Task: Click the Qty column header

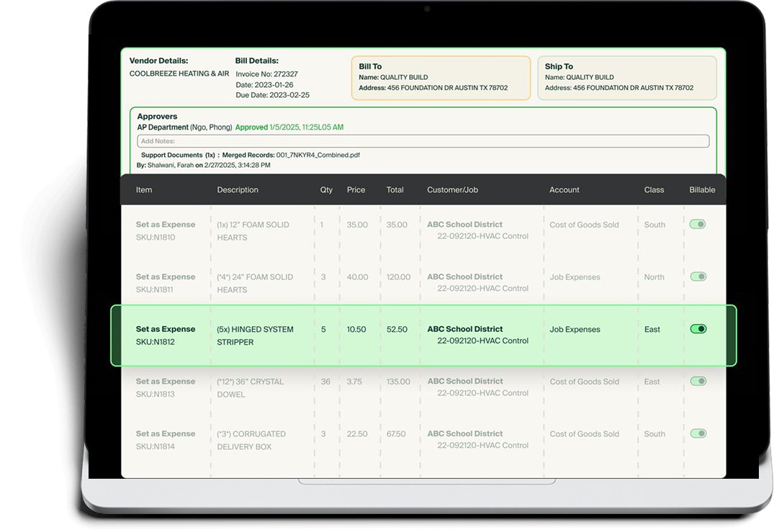Action: tap(326, 190)
